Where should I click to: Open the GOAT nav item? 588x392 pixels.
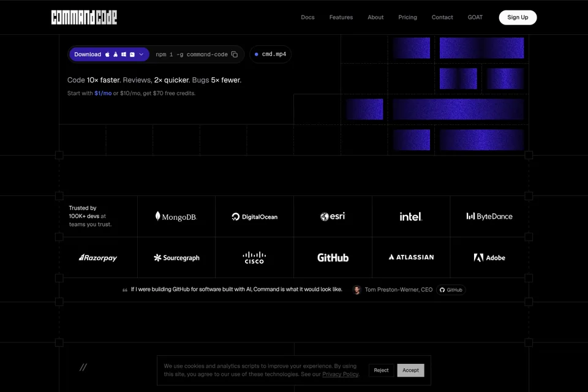click(x=475, y=17)
